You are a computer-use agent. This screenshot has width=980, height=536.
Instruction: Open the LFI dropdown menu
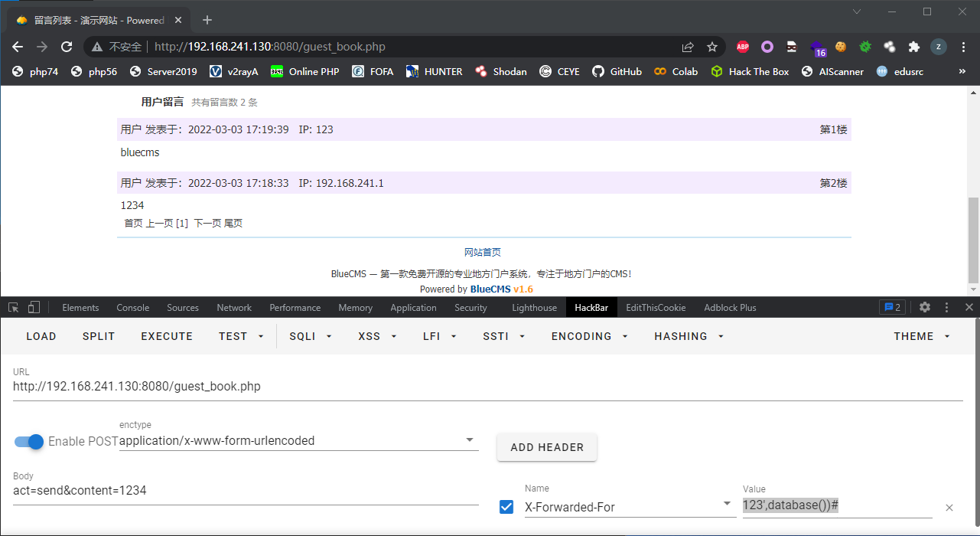point(440,336)
